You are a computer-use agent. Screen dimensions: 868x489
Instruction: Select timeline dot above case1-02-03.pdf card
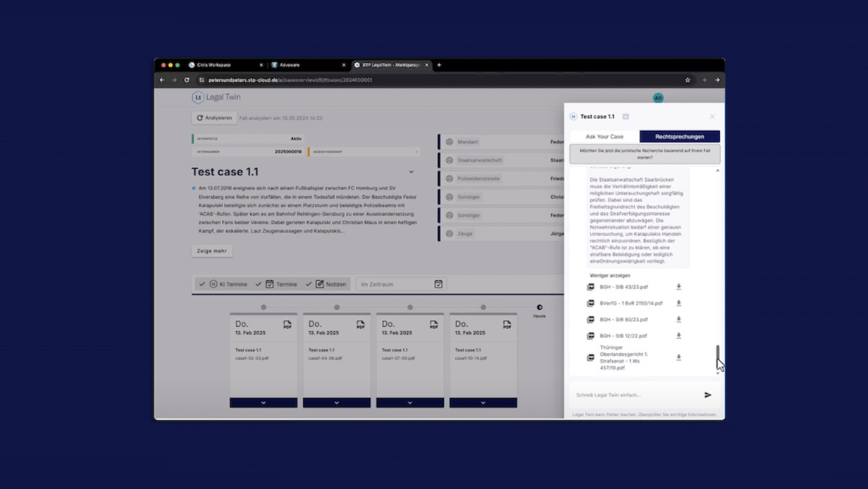point(263,307)
